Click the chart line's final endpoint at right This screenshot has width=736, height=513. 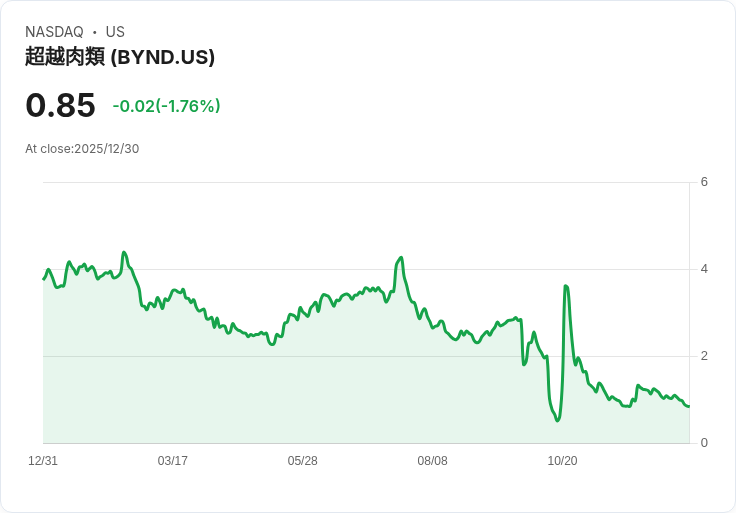tap(689, 406)
